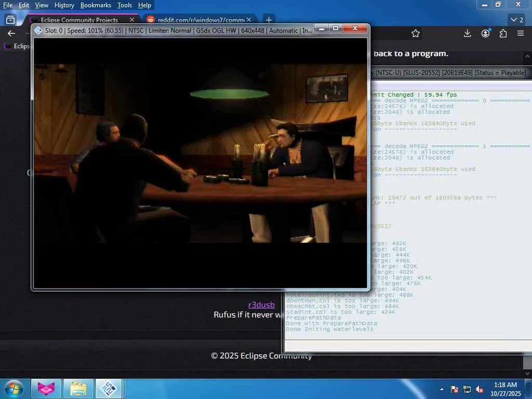Open the Tools menu
The image size is (532, 399).
[x=125, y=5]
